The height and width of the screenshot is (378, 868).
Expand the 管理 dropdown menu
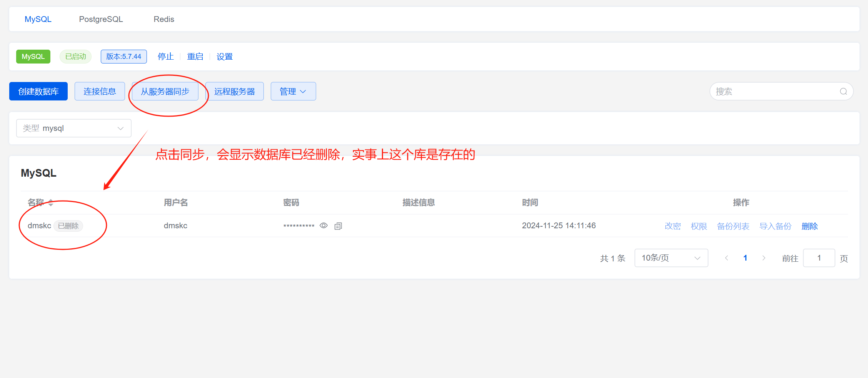[x=293, y=92]
